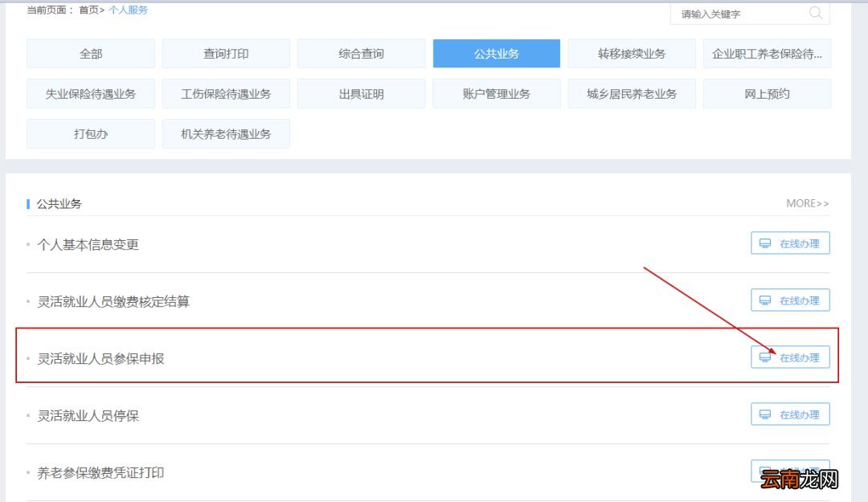The width and height of the screenshot is (868, 502).
Task: Select the 出具证明 category tab
Action: coord(361,93)
